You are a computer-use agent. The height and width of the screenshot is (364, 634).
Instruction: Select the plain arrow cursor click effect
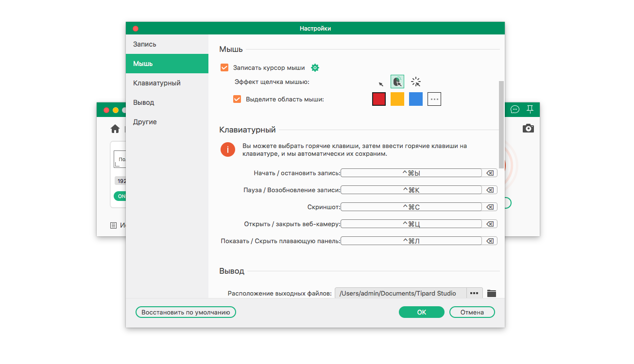381,83
